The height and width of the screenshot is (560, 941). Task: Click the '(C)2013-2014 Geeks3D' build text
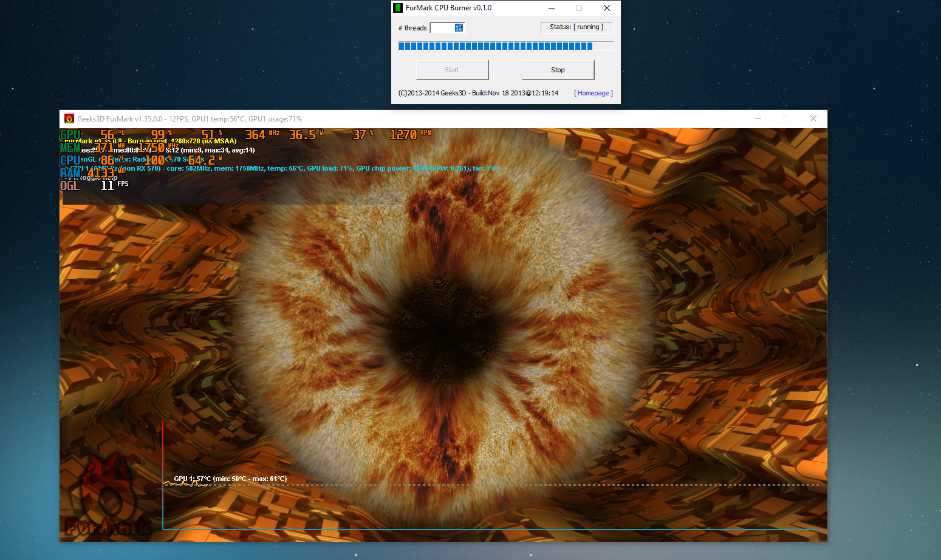[x=478, y=93]
